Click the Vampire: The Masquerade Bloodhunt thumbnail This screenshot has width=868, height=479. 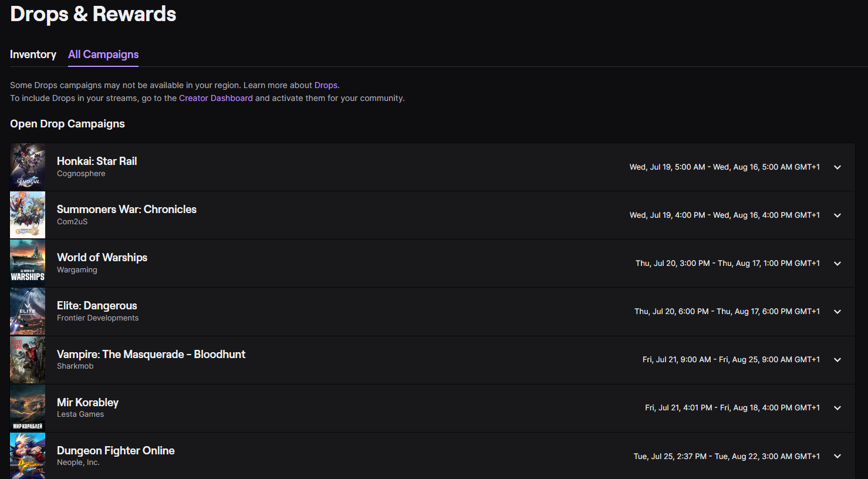[x=28, y=360]
